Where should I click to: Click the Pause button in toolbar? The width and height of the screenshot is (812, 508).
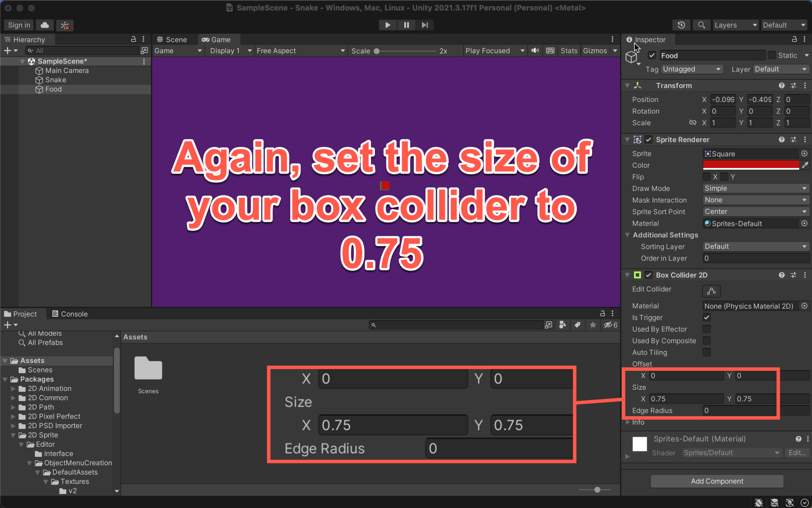pyautogui.click(x=406, y=25)
